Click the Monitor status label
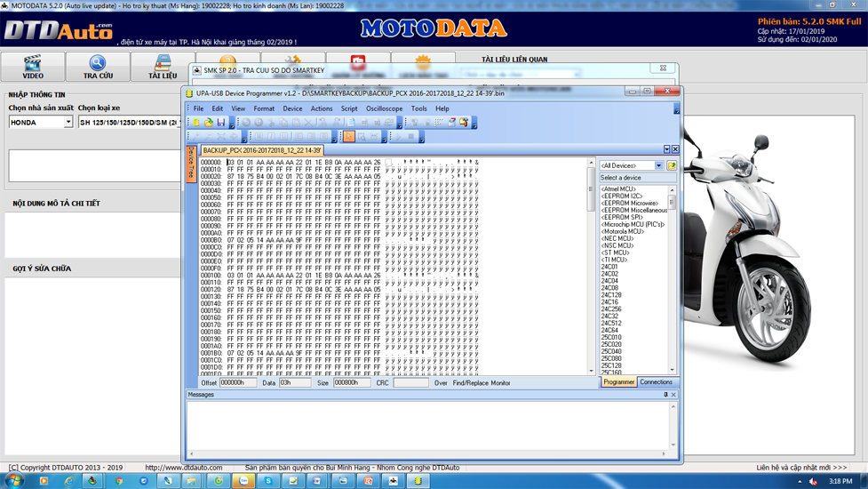The image size is (868, 489). click(x=500, y=382)
